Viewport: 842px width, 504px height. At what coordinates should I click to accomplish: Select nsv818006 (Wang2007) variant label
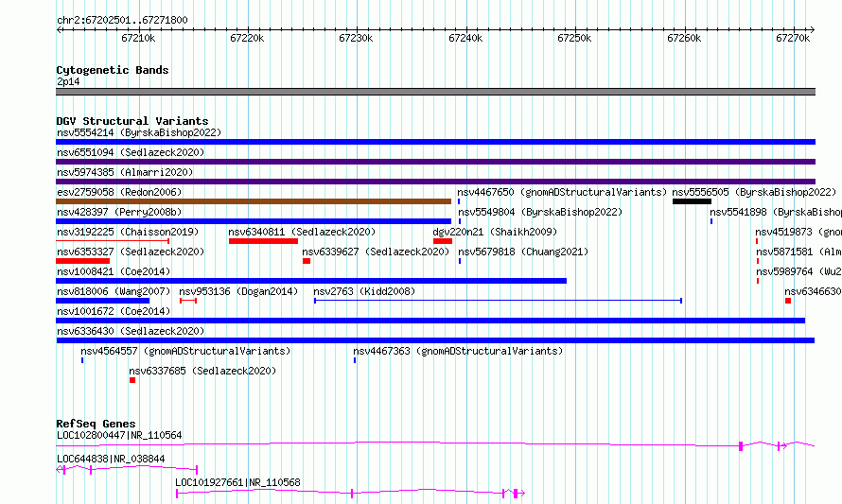point(114,291)
